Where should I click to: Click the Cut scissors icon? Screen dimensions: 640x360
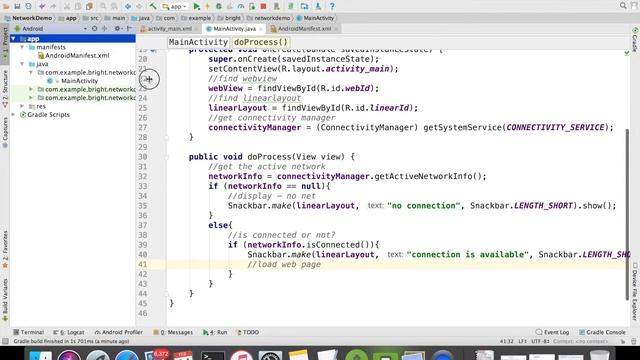[67, 6]
